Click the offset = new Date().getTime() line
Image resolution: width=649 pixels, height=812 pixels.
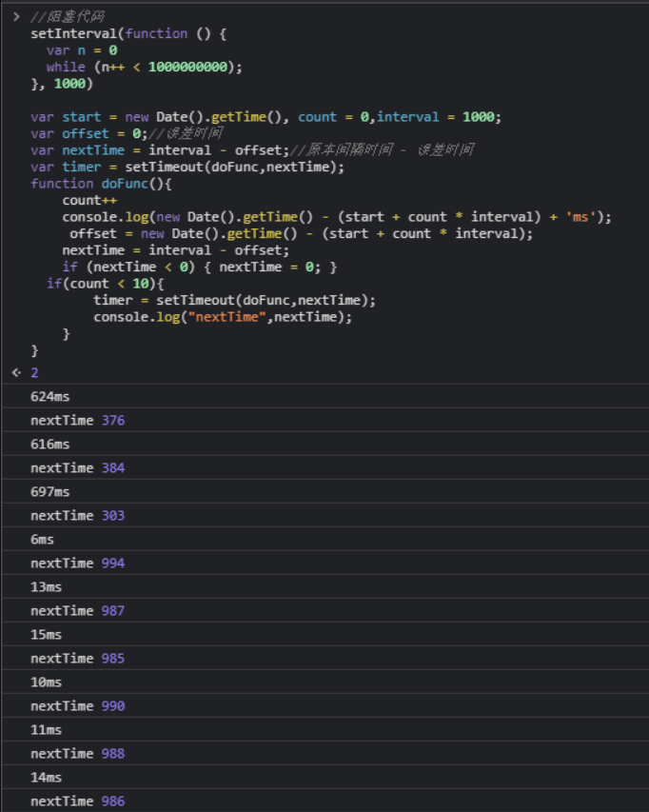pos(302,233)
